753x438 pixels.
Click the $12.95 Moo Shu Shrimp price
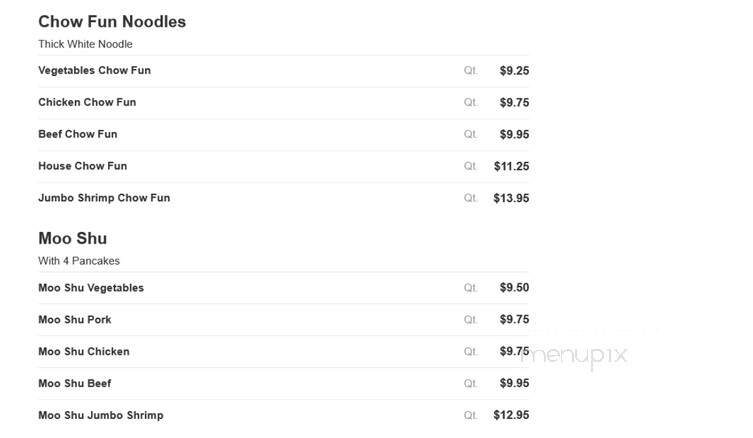pyautogui.click(x=511, y=415)
